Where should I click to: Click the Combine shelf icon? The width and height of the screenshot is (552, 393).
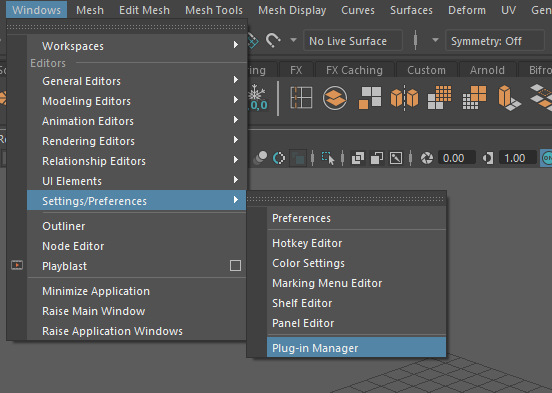[x=370, y=98]
